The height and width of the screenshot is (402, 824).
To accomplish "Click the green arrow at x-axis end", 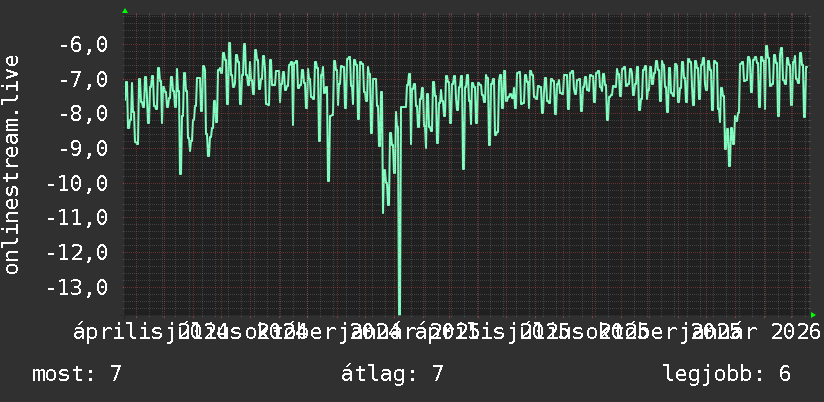I will [x=813, y=315].
